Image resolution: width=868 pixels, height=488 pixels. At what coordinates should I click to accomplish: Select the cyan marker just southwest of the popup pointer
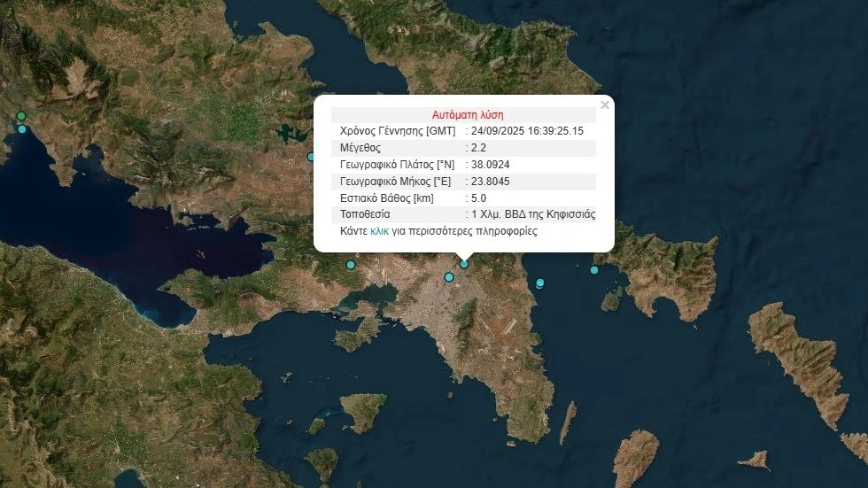pyautogui.click(x=449, y=276)
